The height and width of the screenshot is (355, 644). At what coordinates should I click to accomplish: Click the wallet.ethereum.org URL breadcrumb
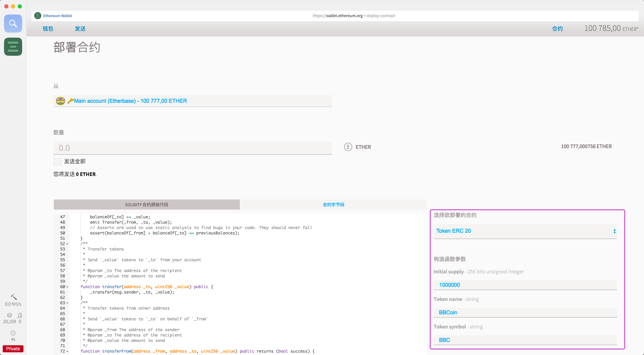(x=337, y=16)
